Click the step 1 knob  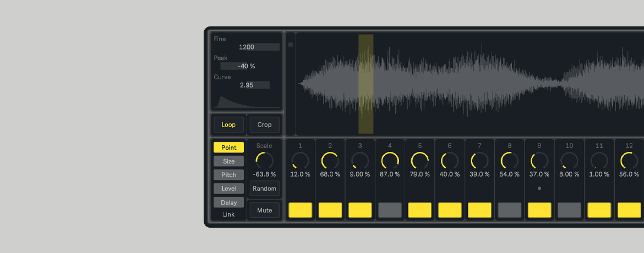(x=300, y=161)
